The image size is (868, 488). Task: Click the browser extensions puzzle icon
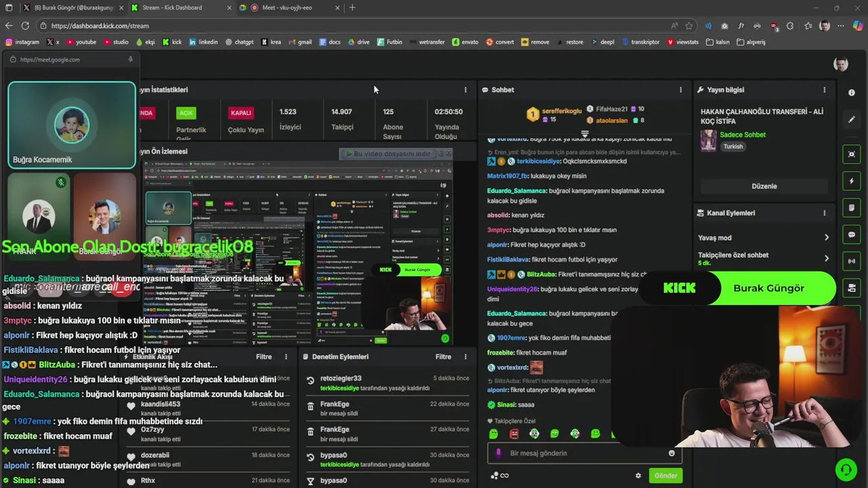tap(790, 26)
